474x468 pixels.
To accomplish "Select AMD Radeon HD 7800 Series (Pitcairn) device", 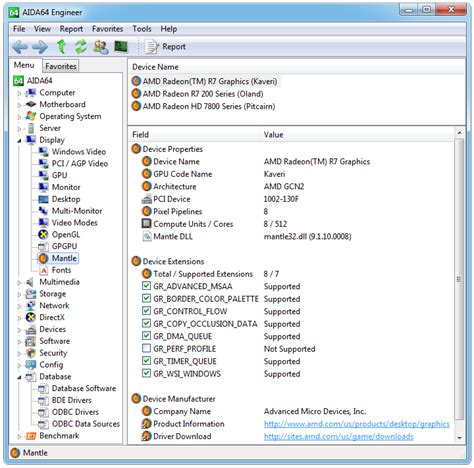I will (203, 106).
